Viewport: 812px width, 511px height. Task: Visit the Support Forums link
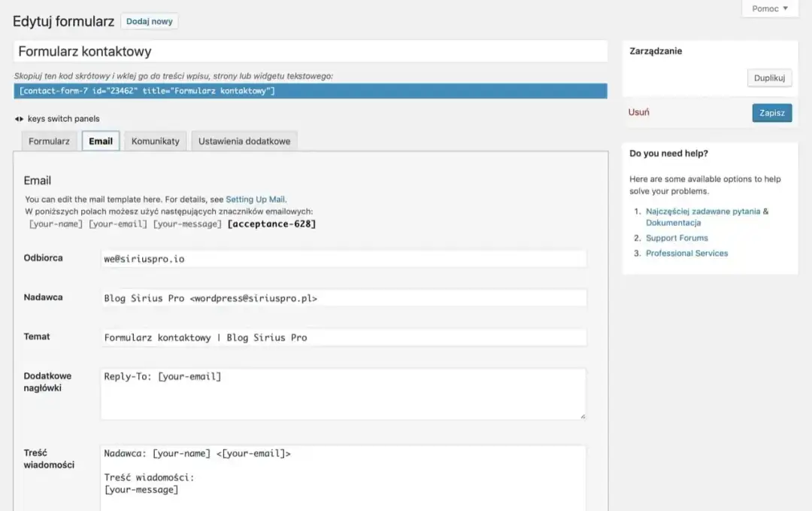click(677, 238)
